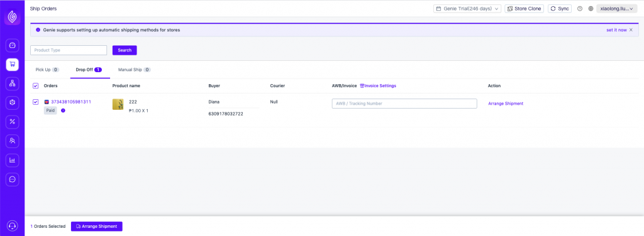Click the set it now link

tap(616, 30)
